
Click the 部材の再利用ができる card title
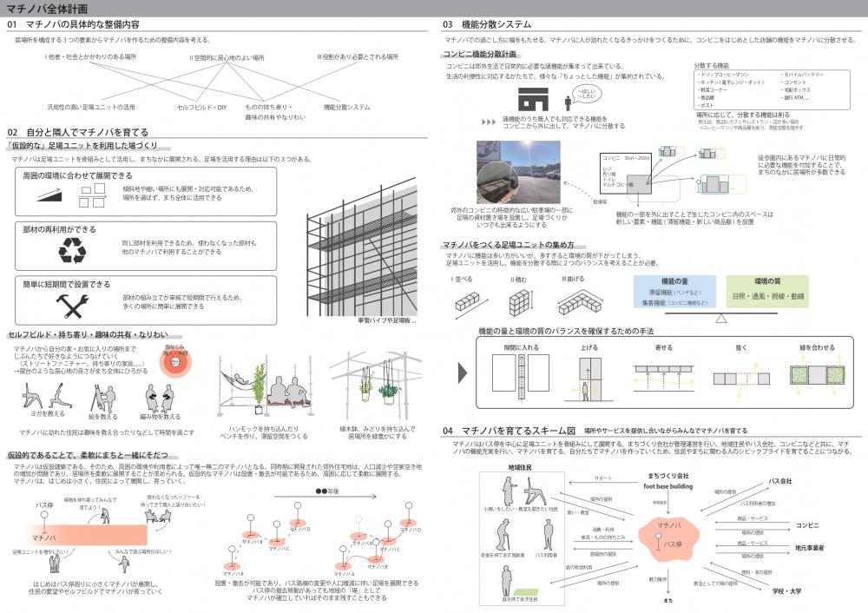(59, 229)
